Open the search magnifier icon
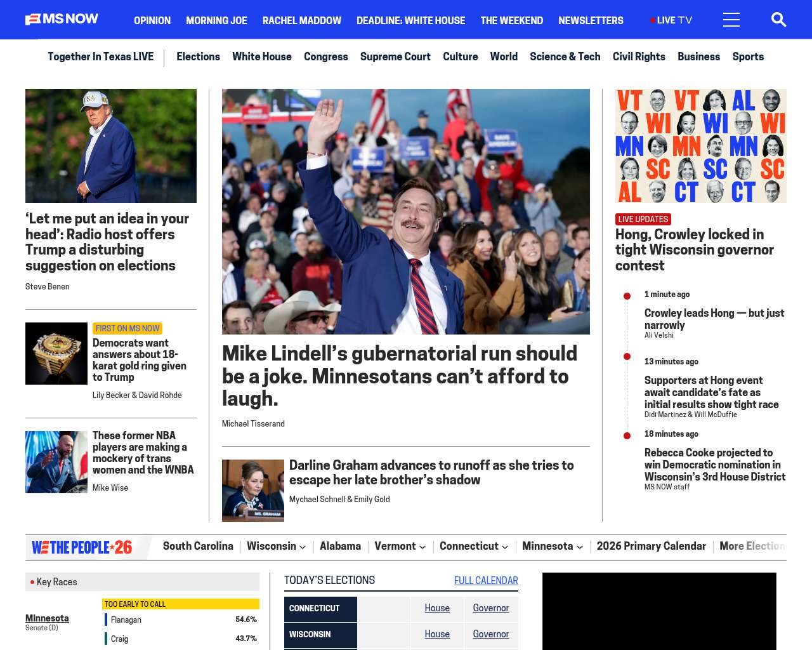This screenshot has height=650, width=812. [779, 20]
